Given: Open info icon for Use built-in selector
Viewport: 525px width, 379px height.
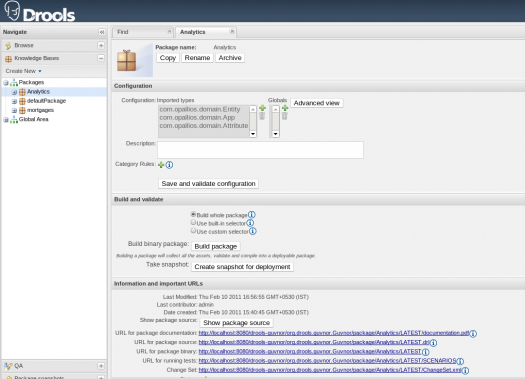Looking at the screenshot, I should (x=250, y=223).
